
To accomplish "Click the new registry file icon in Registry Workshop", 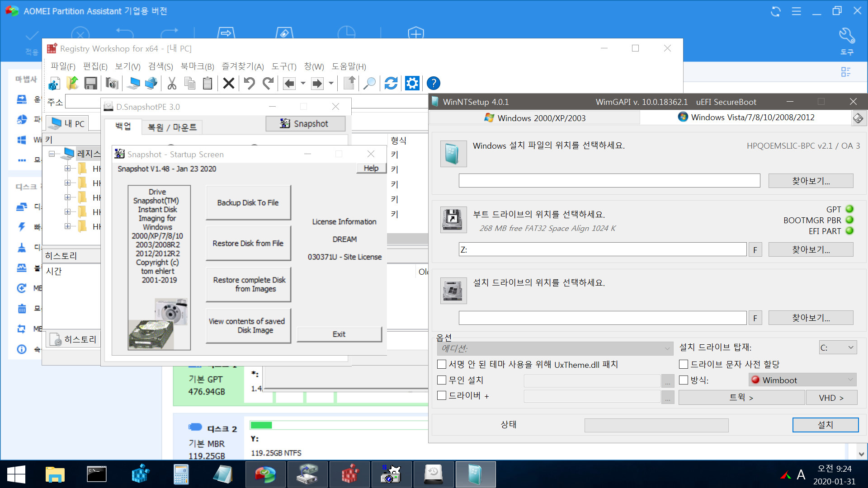I will (54, 83).
